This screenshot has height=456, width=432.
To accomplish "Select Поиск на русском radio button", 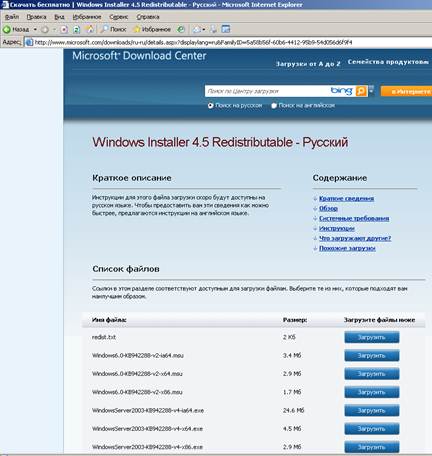I will click(x=210, y=106).
